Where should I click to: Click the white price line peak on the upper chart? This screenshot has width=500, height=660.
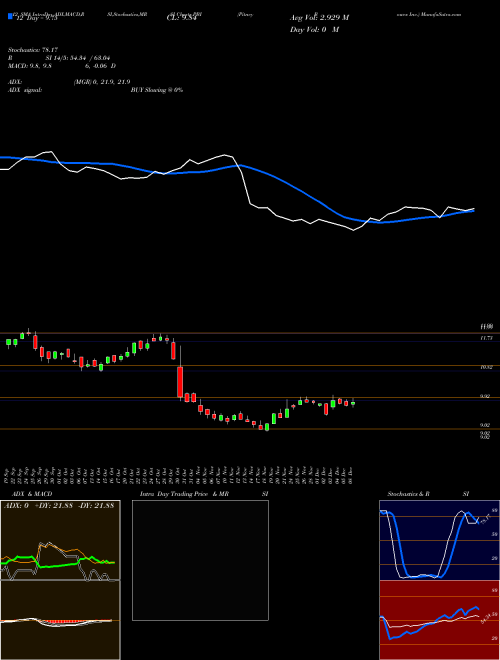click(x=51, y=152)
